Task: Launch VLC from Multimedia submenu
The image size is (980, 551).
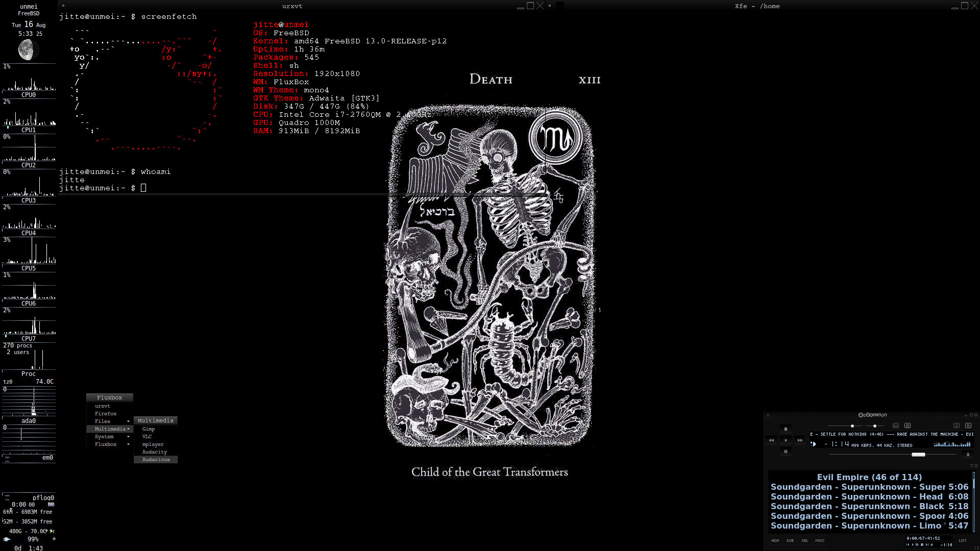Action: 156,437
